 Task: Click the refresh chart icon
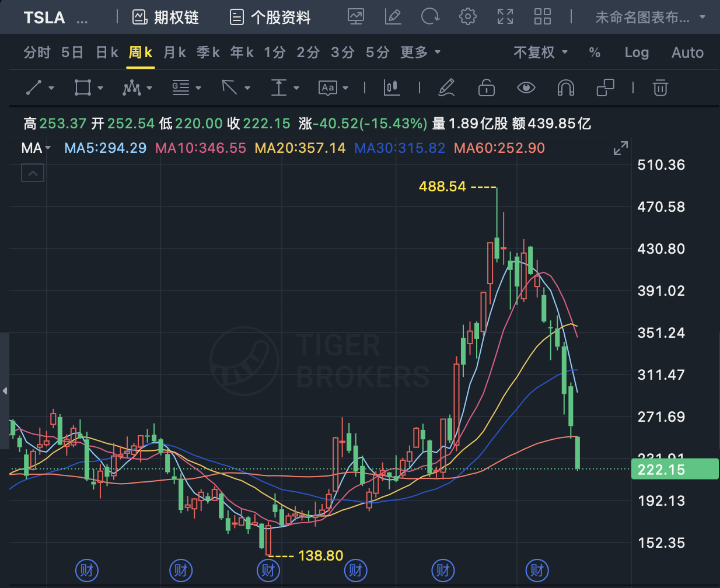430,17
